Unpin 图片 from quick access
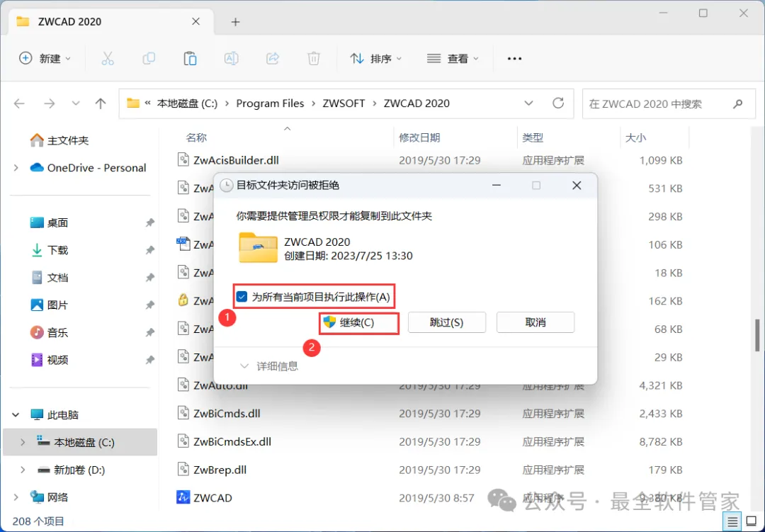 tap(149, 305)
